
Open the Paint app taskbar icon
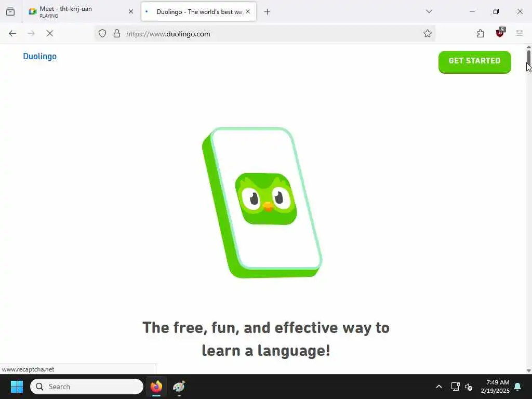[179, 387]
